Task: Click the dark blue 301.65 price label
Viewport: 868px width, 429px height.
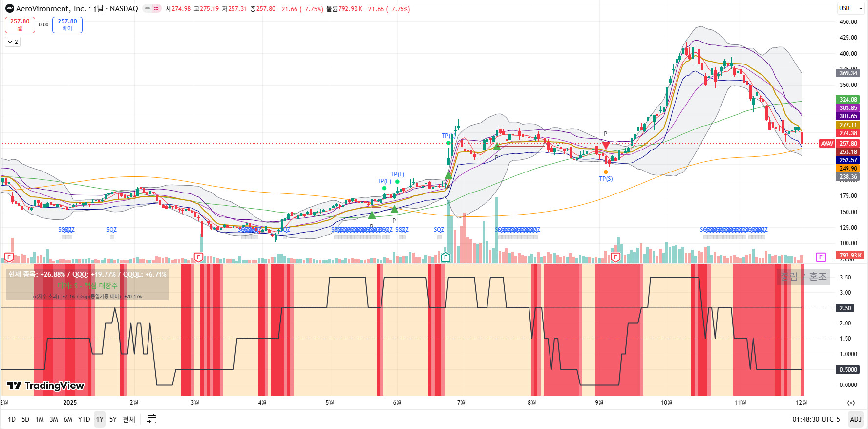Action: 848,116
